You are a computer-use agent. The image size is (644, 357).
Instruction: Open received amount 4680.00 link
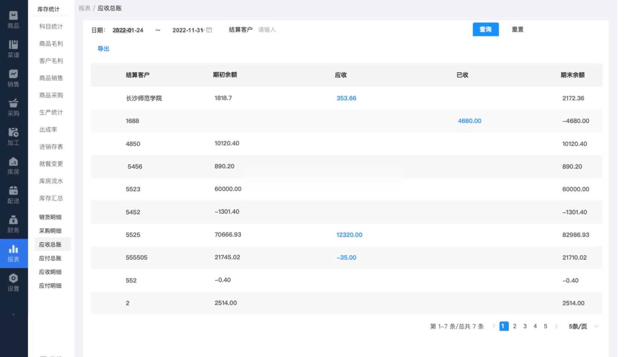point(469,121)
